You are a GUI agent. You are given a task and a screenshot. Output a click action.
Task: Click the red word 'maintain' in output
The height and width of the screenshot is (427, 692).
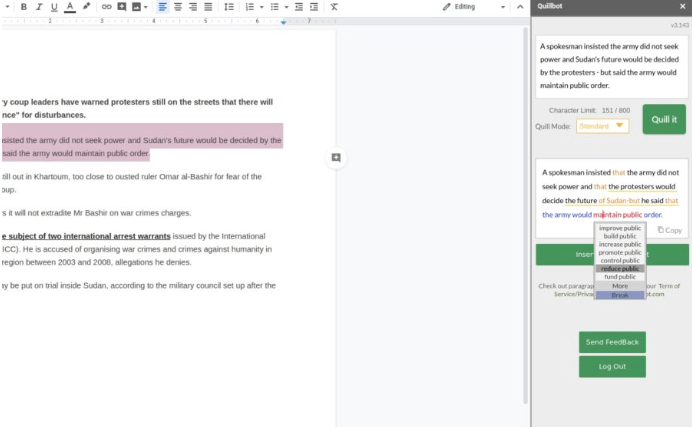[x=607, y=215]
